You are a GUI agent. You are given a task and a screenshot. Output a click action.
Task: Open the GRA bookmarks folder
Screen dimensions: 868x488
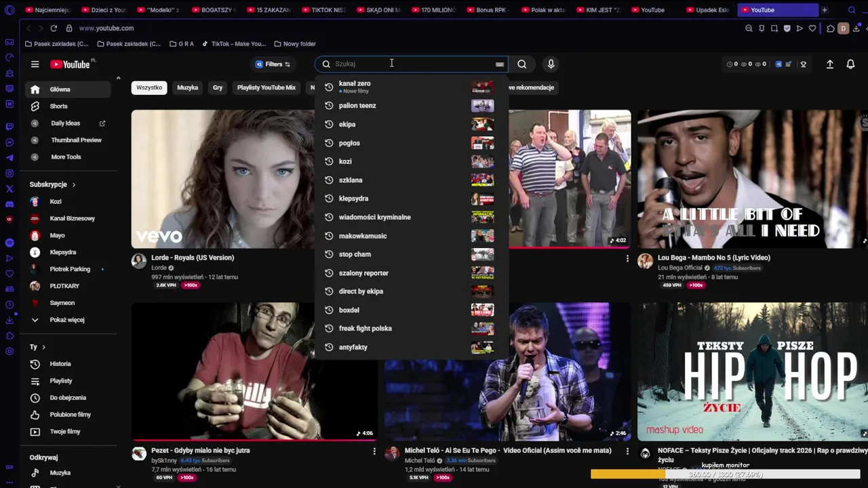(x=181, y=44)
